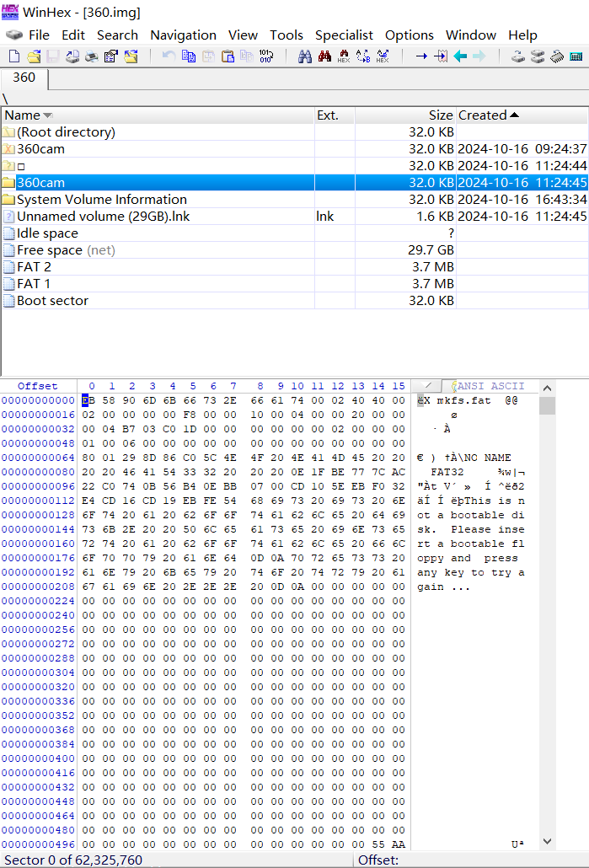Click the Back cyan arrow icon
The width and height of the screenshot is (589, 868).
tap(460, 56)
